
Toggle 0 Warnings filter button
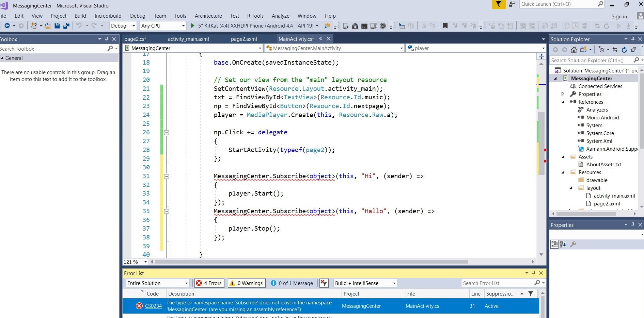247,283
